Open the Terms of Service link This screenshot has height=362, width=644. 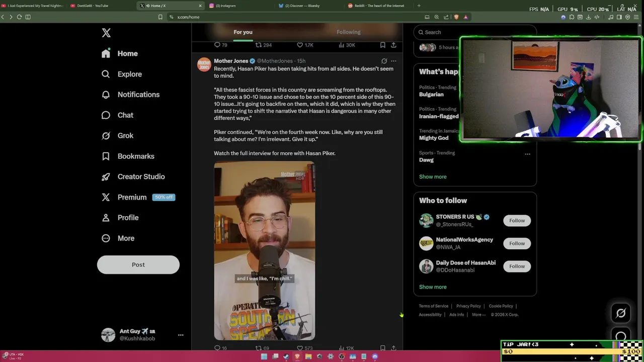tap(434, 306)
